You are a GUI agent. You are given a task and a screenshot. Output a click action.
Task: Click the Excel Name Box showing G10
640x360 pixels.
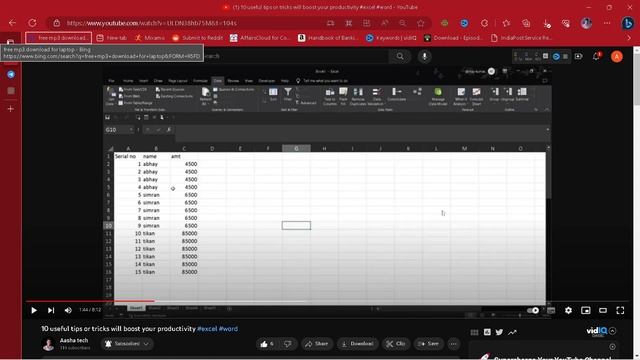point(116,130)
